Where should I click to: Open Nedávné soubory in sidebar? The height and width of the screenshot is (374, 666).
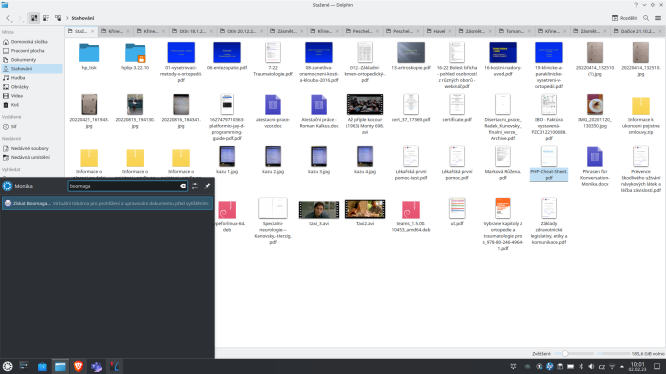coord(29,148)
